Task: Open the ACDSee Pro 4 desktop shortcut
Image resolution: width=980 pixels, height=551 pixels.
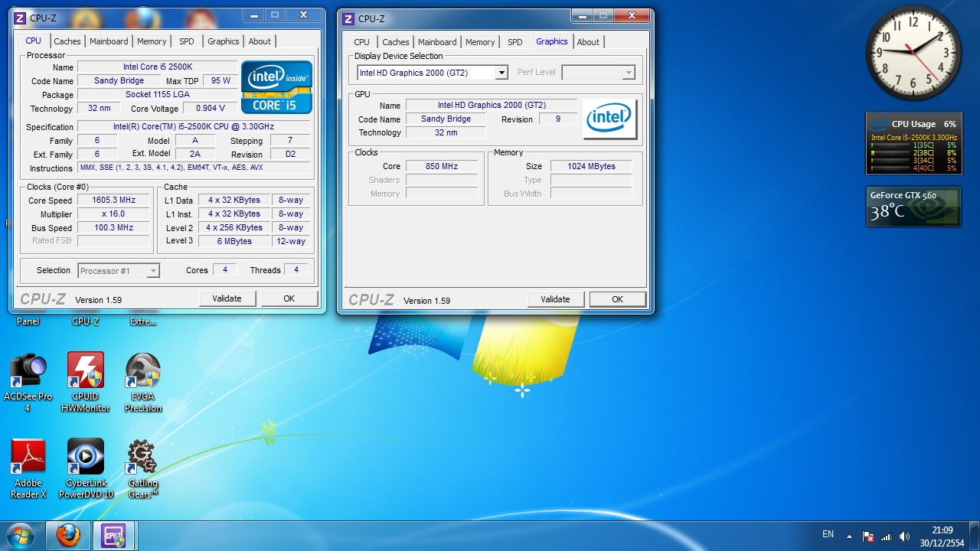Action: point(28,382)
